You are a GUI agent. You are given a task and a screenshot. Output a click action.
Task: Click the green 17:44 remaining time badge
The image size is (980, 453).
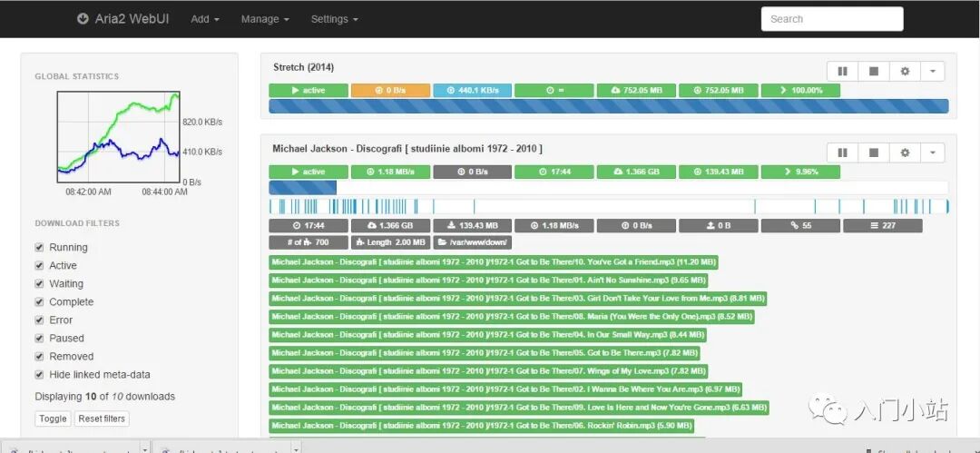click(554, 172)
